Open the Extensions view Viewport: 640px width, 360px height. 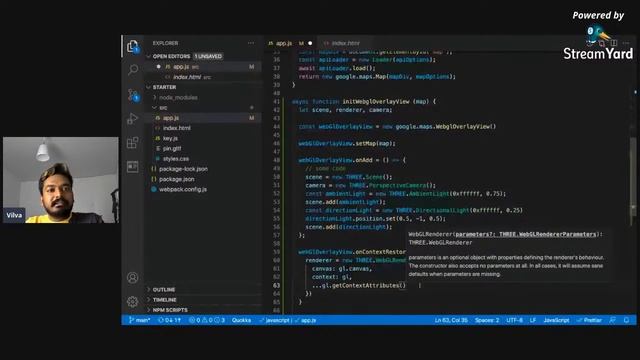pos(133,143)
